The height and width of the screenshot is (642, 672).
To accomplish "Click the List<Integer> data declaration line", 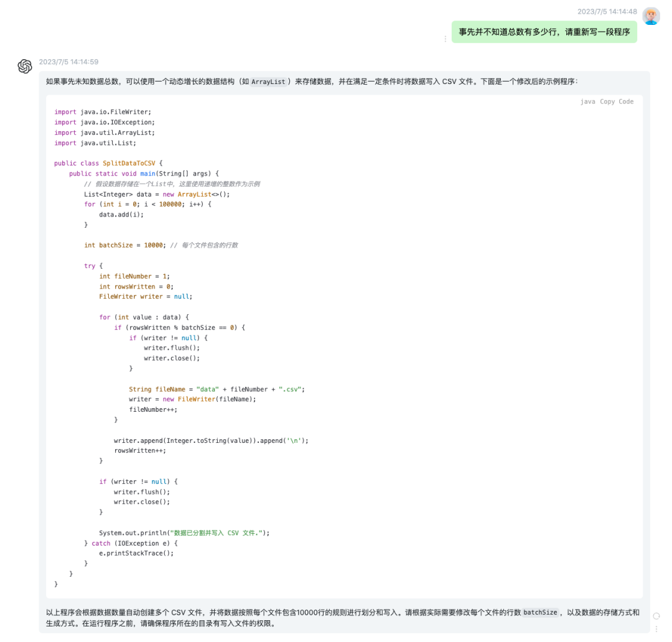I will pyautogui.click(x=157, y=194).
